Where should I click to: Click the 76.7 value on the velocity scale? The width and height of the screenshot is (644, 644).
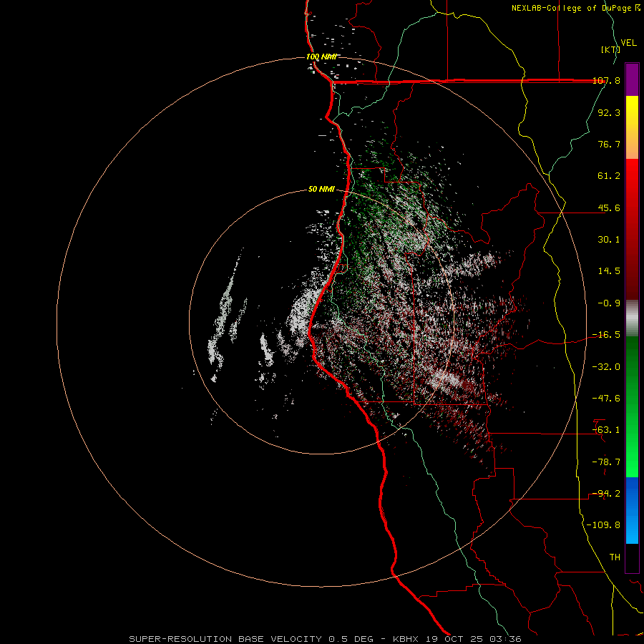click(609, 144)
